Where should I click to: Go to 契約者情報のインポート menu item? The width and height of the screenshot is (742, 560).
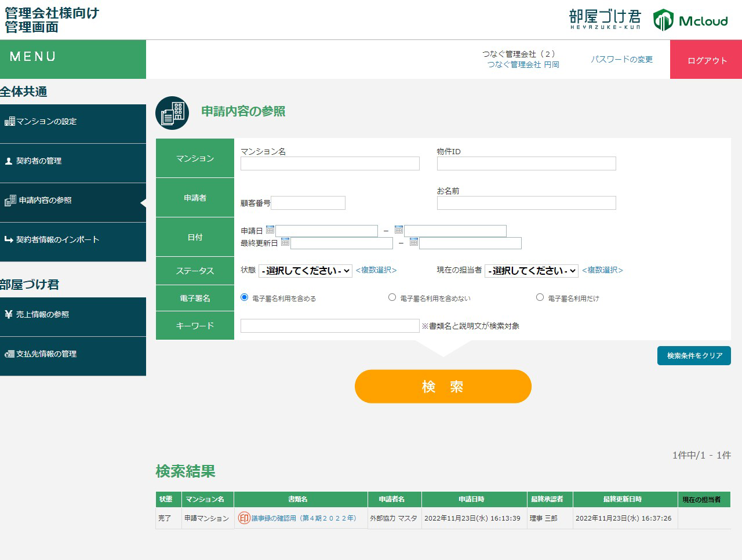[73, 240]
